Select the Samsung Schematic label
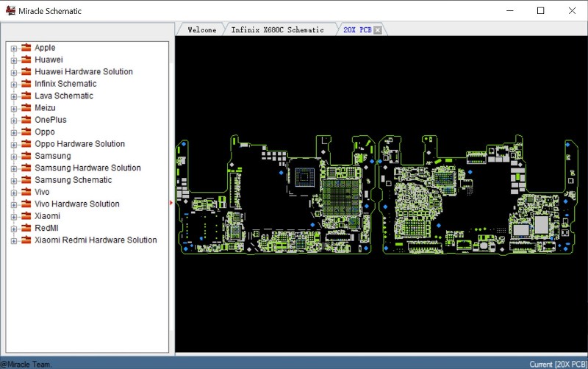This screenshot has height=369, width=588. (x=73, y=179)
